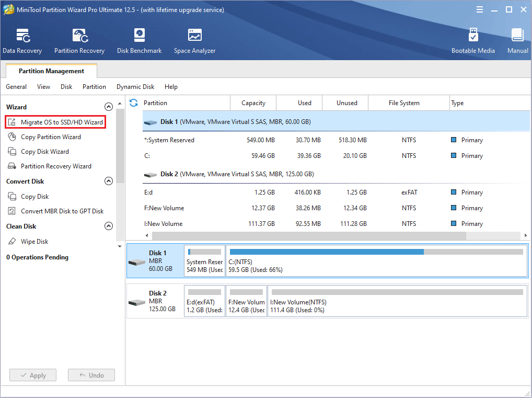Click the Undo button
Viewport: 532px width, 398px height.
[x=91, y=375]
